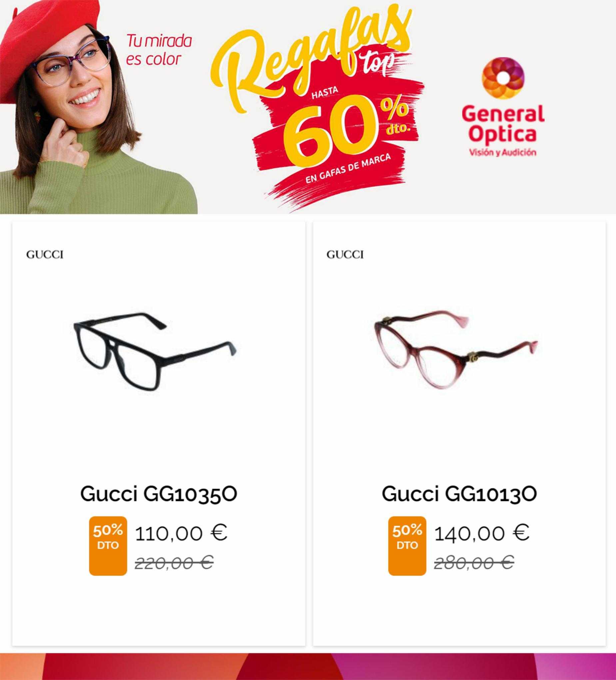The height and width of the screenshot is (680, 616).
Task: Click the 'Visión y Audición' tagline
Action: [x=503, y=152]
